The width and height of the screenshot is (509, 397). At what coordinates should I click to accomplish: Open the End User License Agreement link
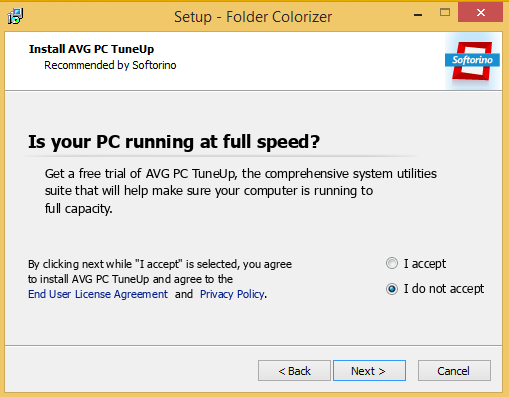98,294
